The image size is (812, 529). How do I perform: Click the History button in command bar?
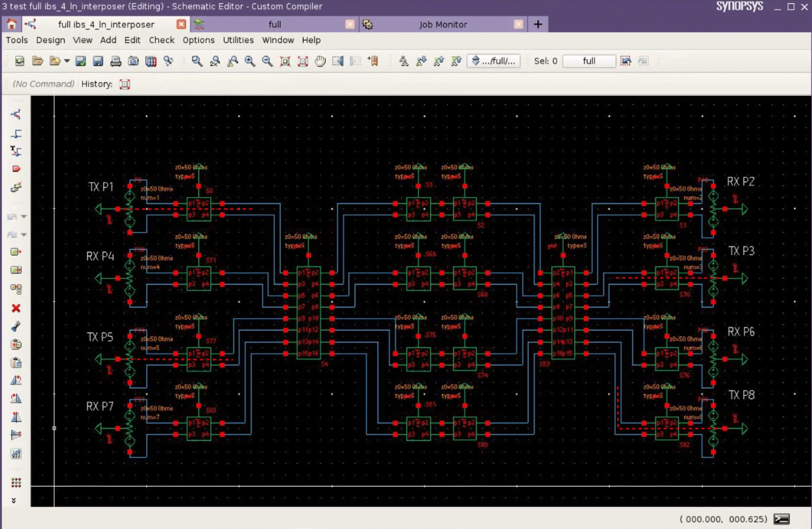click(x=124, y=83)
